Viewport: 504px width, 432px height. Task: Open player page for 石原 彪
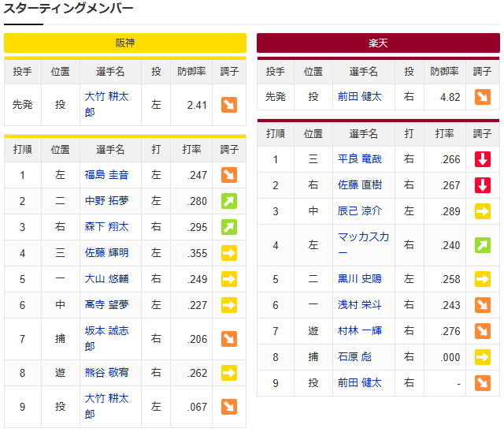tap(354, 357)
